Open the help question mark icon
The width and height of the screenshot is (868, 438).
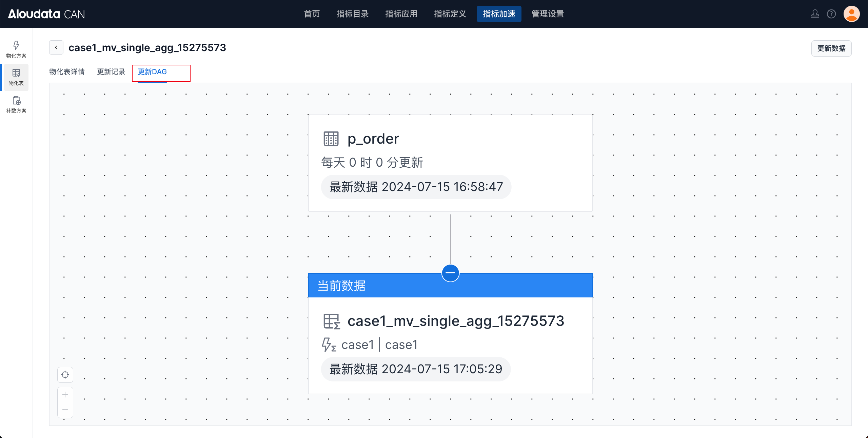pyautogui.click(x=831, y=14)
